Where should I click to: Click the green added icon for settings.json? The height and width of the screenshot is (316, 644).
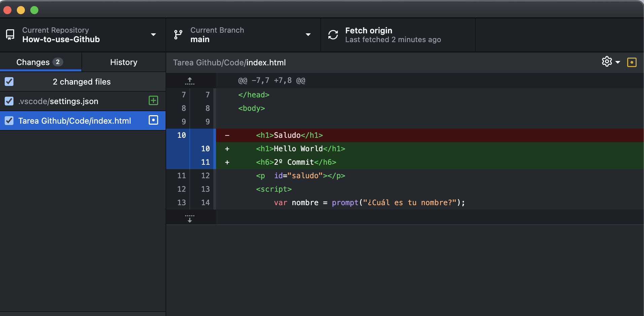point(153,100)
